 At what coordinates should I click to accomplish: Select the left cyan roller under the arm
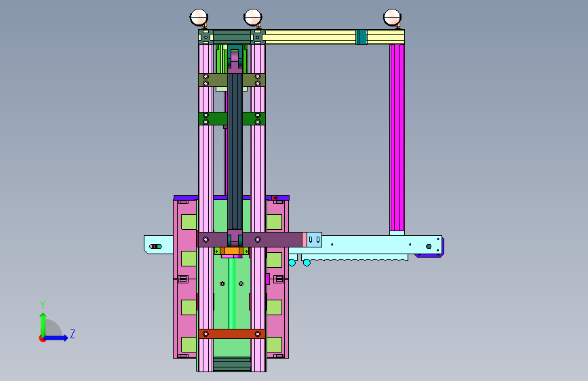pos(292,262)
